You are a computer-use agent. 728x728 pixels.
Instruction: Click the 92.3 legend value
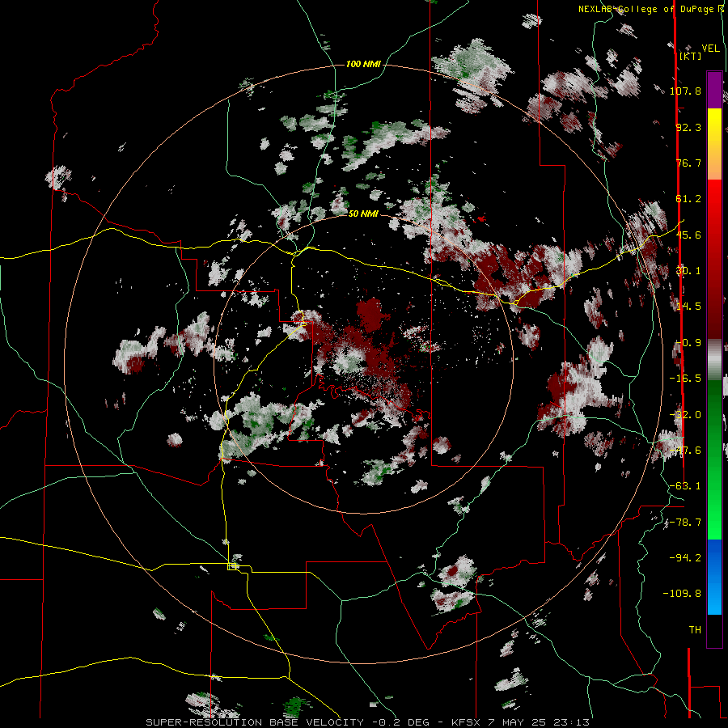[688, 127]
